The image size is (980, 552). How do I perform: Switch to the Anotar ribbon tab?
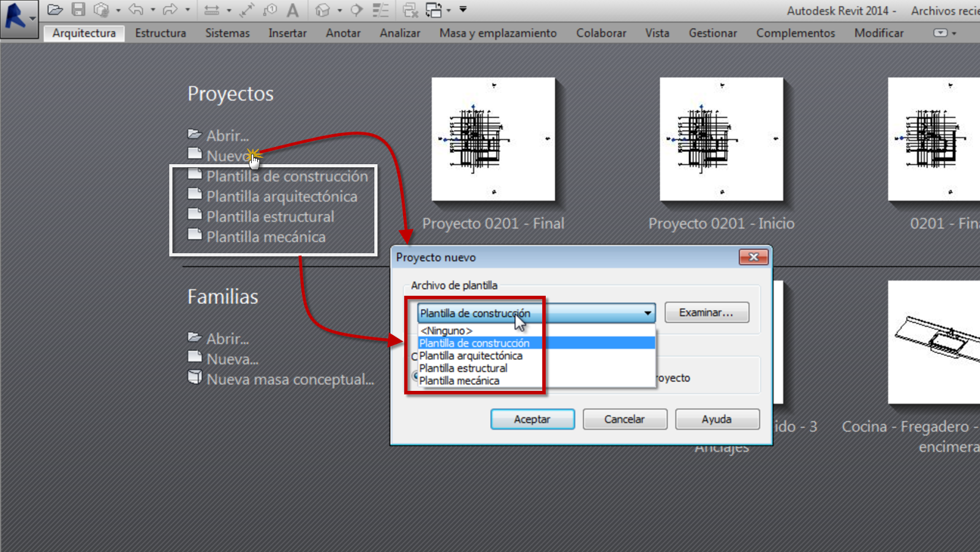coord(343,33)
